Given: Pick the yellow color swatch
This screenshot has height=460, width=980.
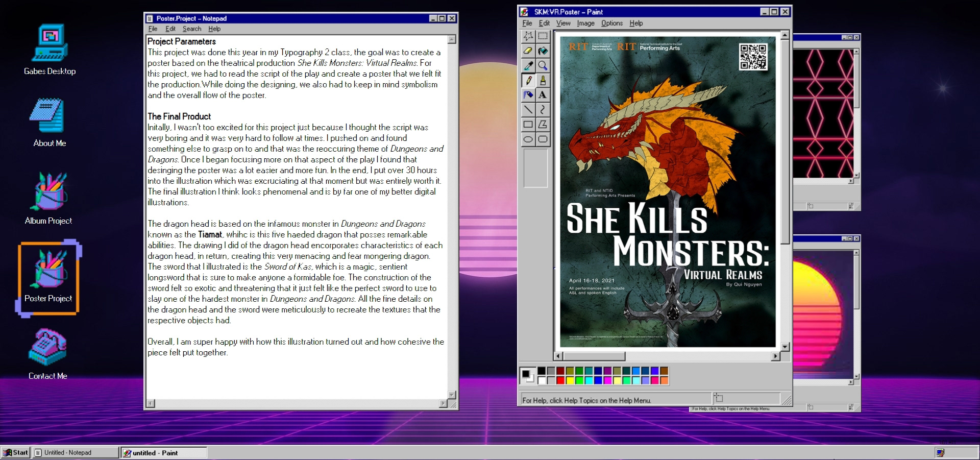Looking at the screenshot, I should (x=570, y=380).
